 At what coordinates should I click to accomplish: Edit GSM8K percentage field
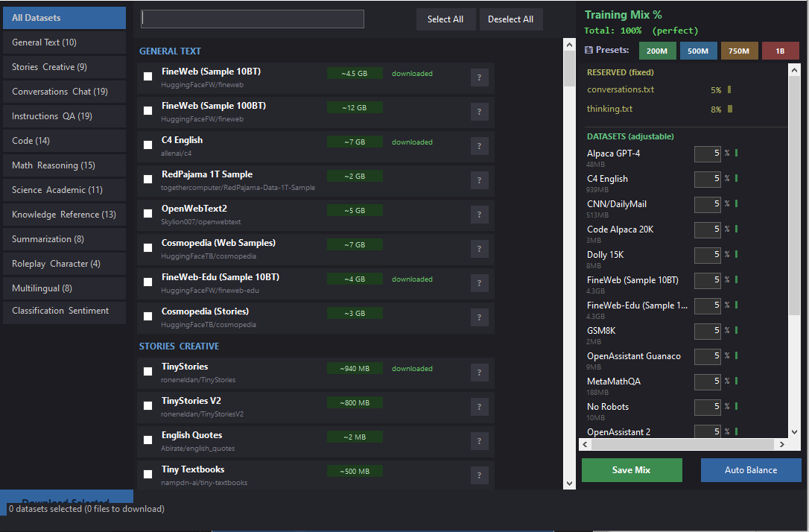point(708,331)
